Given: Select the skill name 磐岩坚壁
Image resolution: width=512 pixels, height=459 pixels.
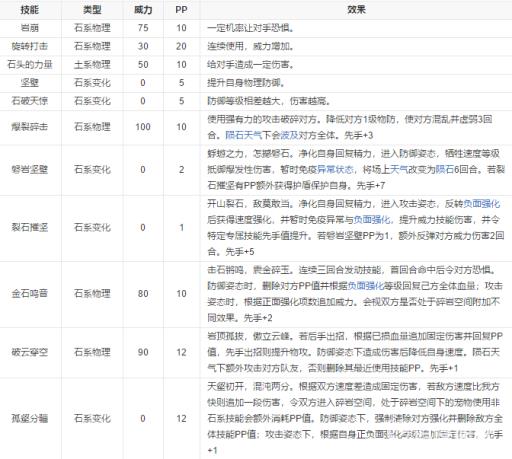Looking at the screenshot, I should click(x=30, y=169).
